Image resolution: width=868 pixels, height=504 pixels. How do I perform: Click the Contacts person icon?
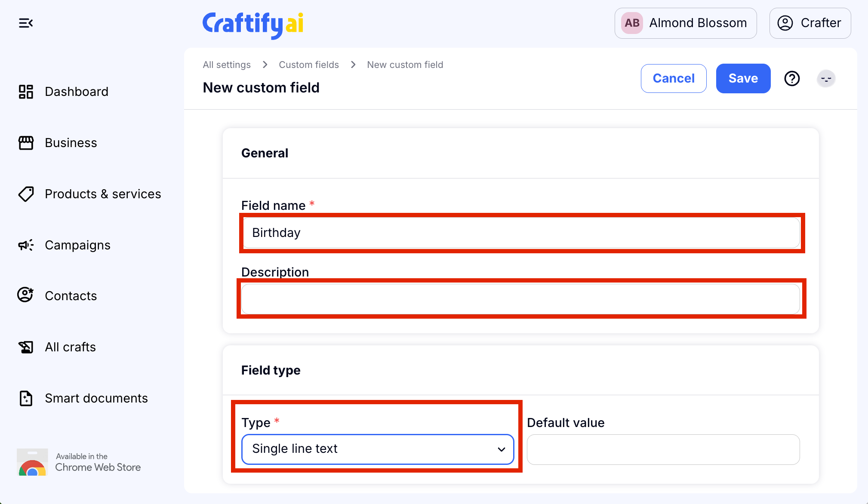tap(25, 295)
